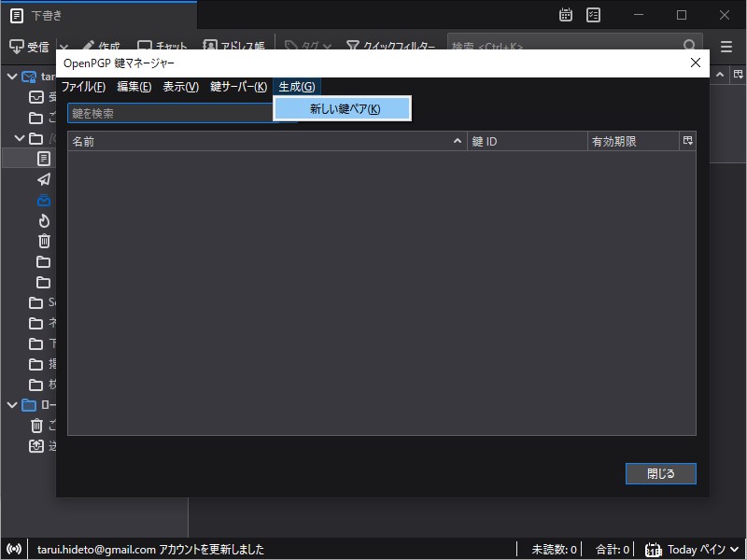747x560 pixels.
Task: Open the Calendar from the toolbar
Action: click(x=566, y=15)
